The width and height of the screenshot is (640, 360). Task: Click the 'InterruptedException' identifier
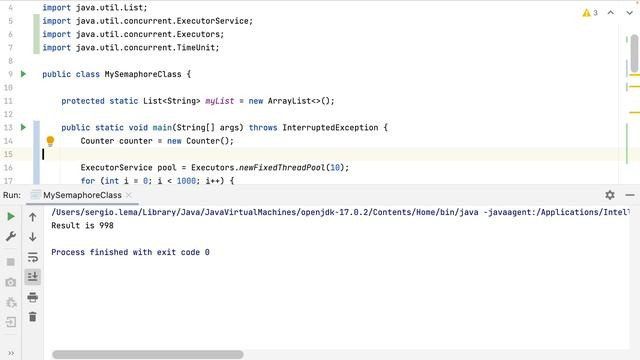click(330, 127)
